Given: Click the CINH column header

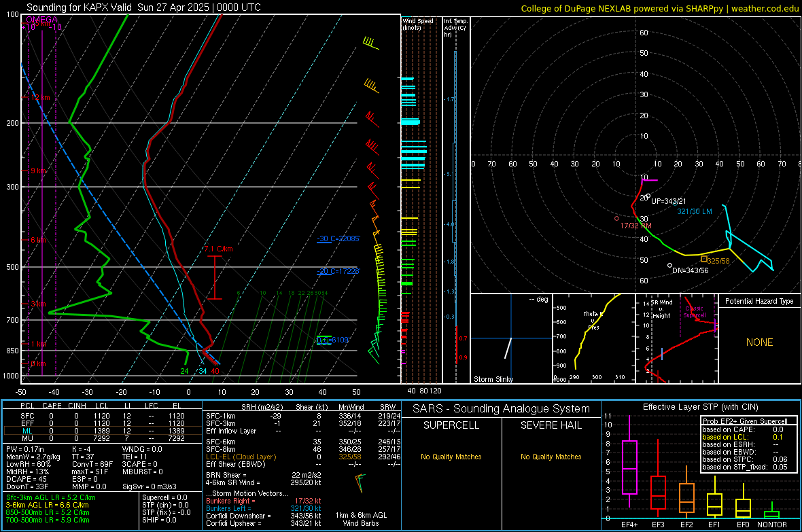Looking at the screenshot, I should pos(77,406).
